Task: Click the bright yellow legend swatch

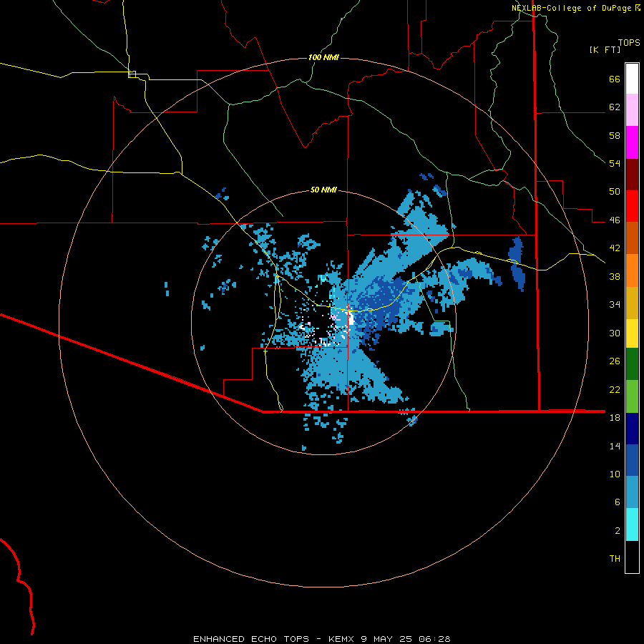Action: tap(632, 333)
